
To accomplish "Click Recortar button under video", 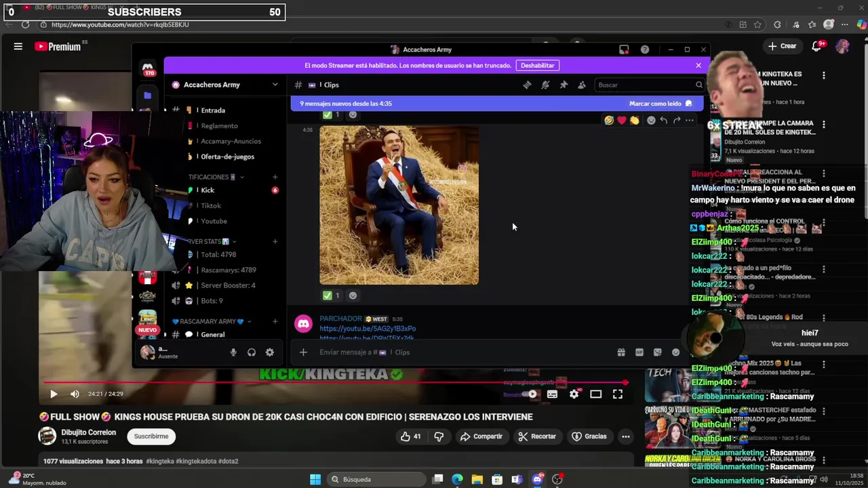I will point(536,436).
